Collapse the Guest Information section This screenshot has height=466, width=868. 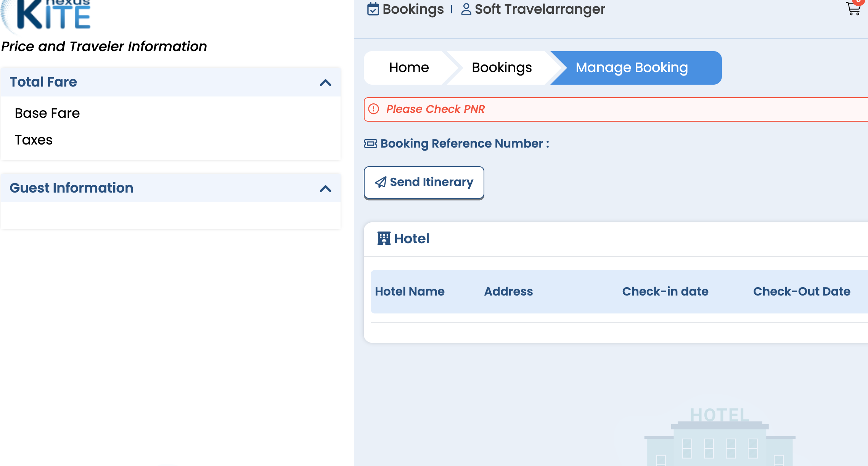coord(325,188)
